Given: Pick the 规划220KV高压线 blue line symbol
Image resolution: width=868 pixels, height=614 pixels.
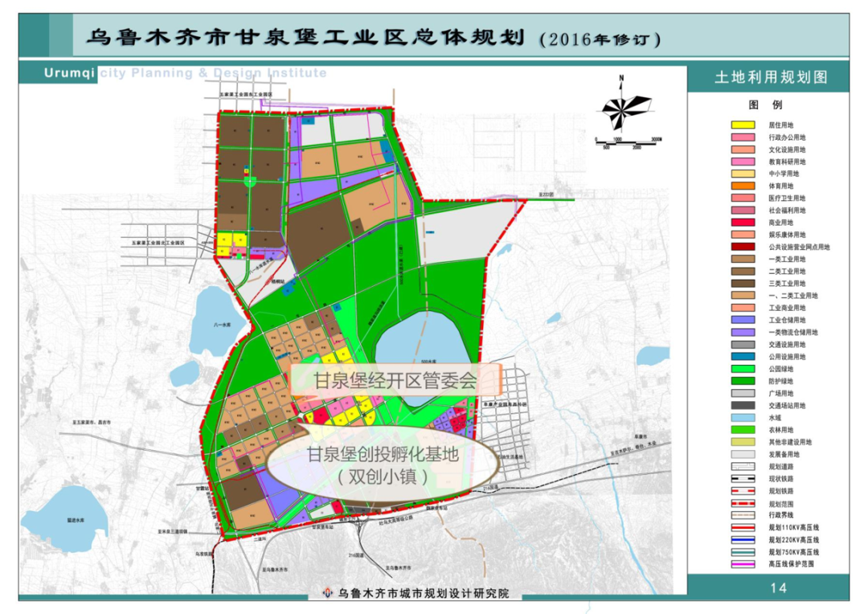Looking at the screenshot, I should (743, 540).
